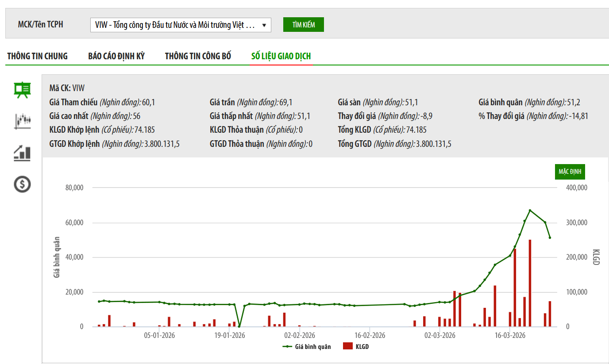The image size is (609, 364).
Task: Select the growth bar chart sidebar icon
Action: tap(22, 153)
